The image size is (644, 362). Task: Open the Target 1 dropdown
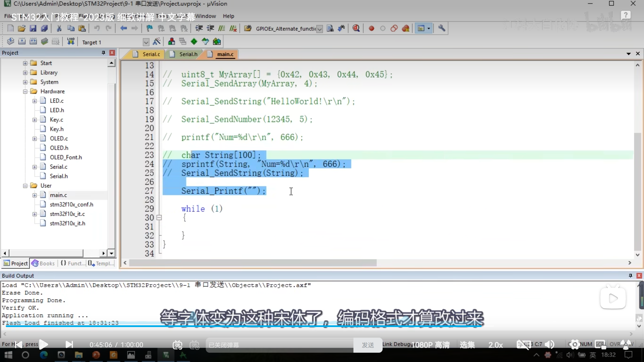click(x=146, y=42)
